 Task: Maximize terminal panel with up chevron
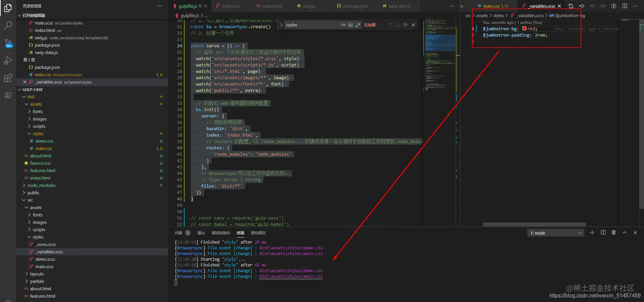(x=624, y=233)
